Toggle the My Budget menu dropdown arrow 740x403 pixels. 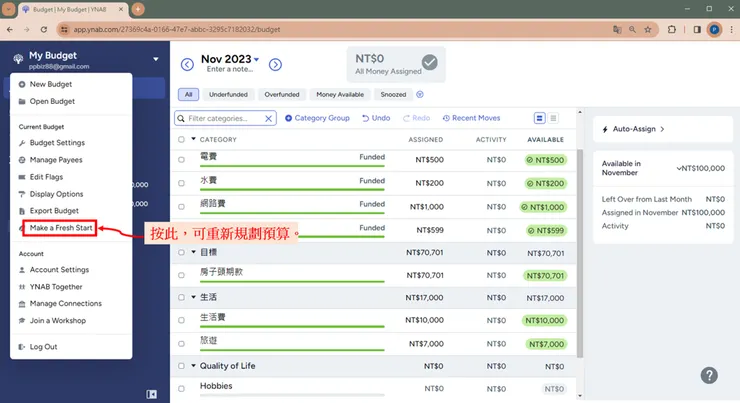156,59
